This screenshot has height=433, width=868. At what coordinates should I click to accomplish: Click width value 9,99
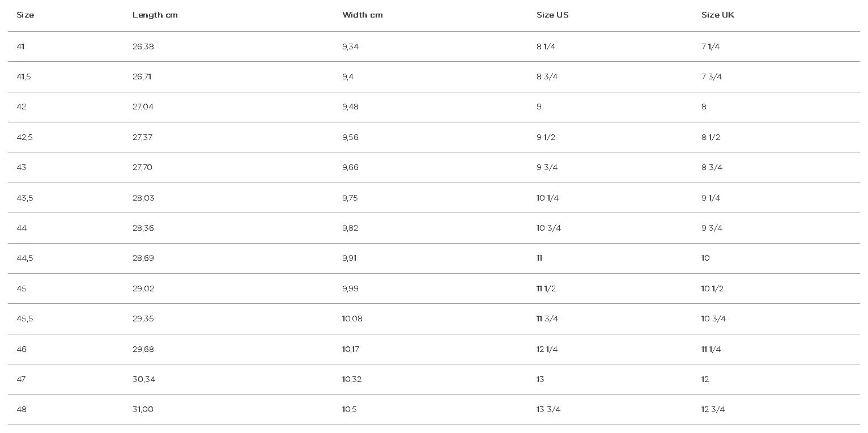[x=350, y=288]
